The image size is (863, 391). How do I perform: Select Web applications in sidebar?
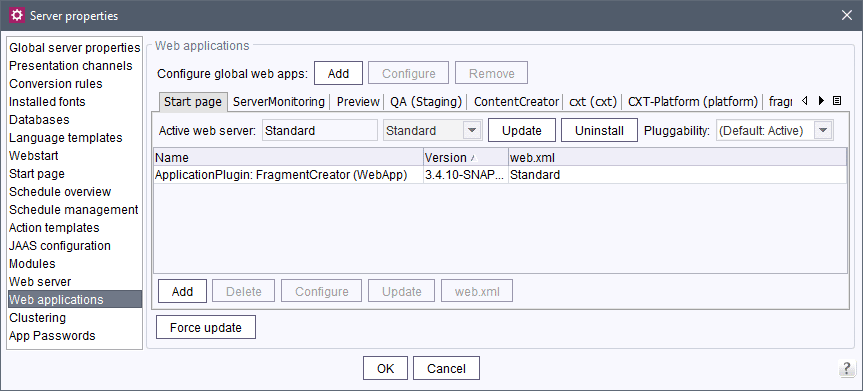point(74,300)
